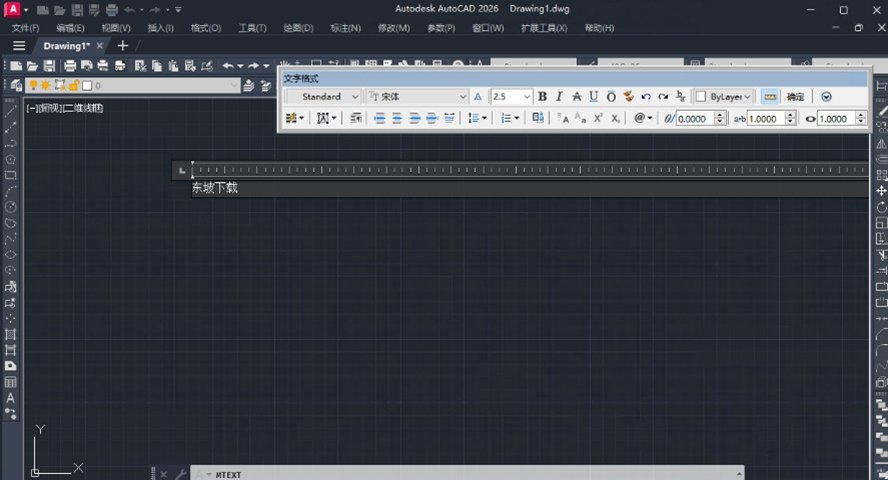
Task: Change text to lowercase
Action: click(580, 118)
